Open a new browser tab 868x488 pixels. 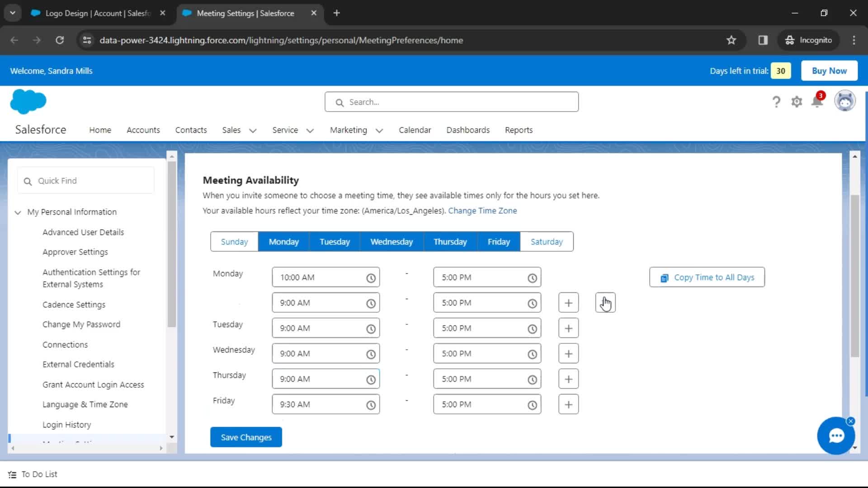click(x=336, y=13)
